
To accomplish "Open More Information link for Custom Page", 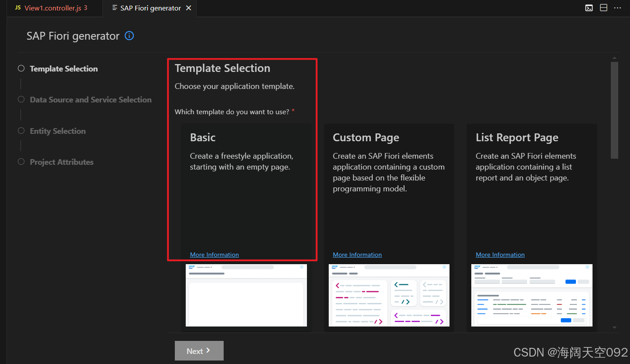I will click(358, 255).
